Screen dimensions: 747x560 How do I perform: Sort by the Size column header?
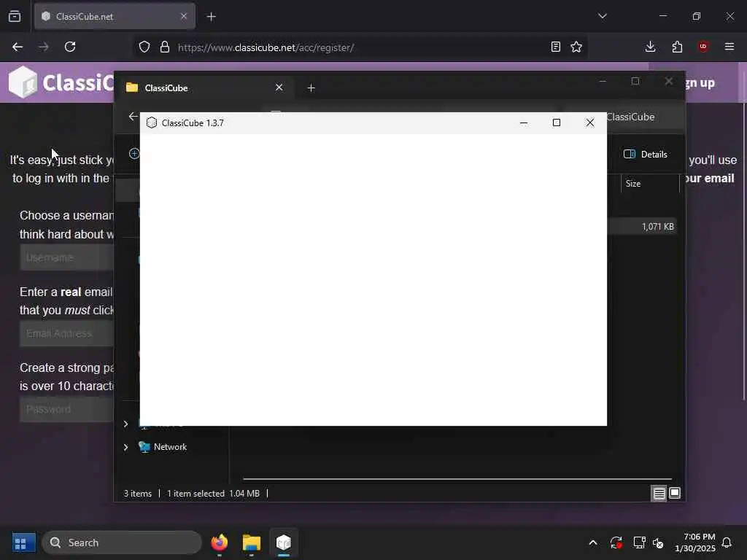tap(650, 184)
